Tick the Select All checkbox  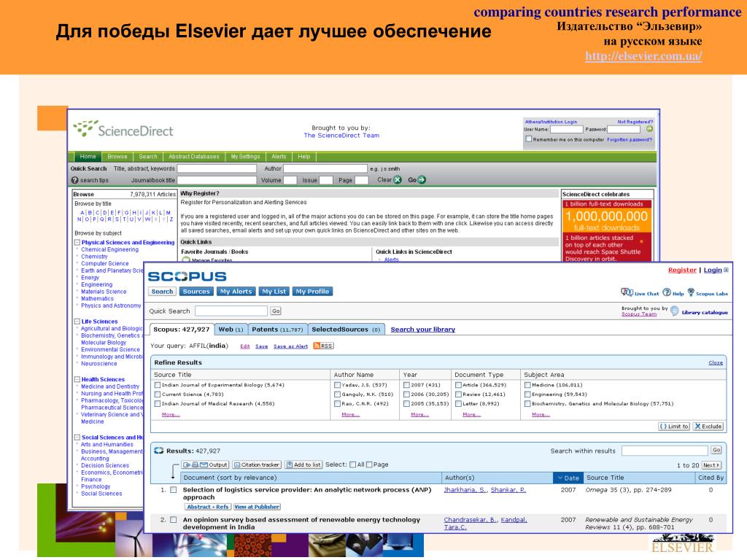[x=352, y=464]
